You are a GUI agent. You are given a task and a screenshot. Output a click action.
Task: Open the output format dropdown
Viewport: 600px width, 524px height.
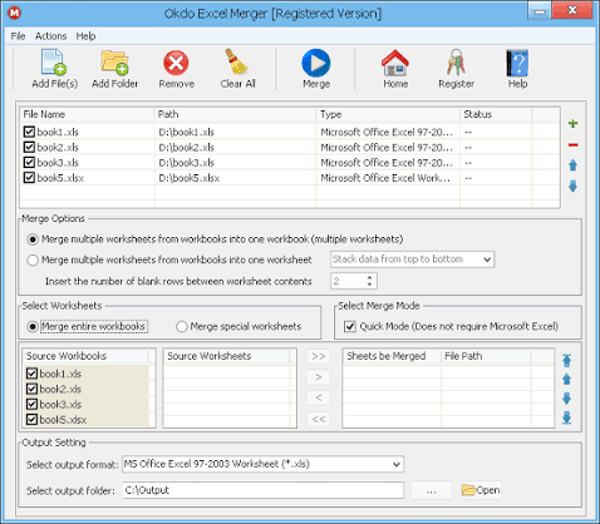263,464
